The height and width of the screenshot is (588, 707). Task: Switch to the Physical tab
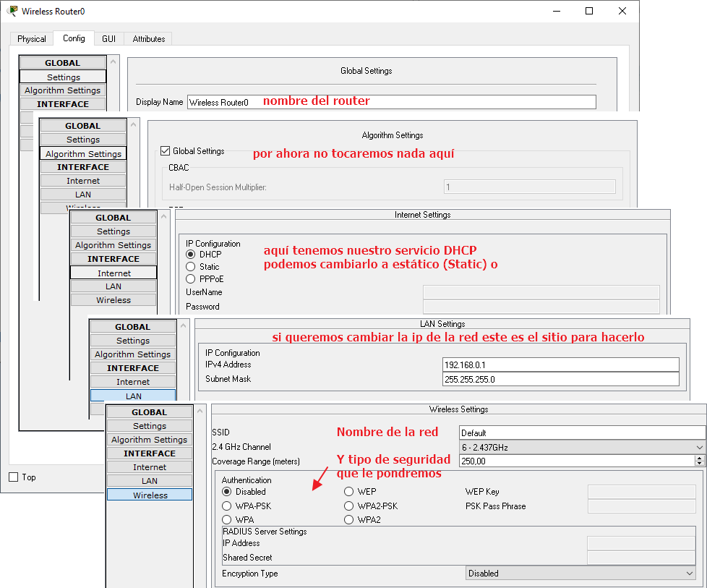(x=32, y=39)
